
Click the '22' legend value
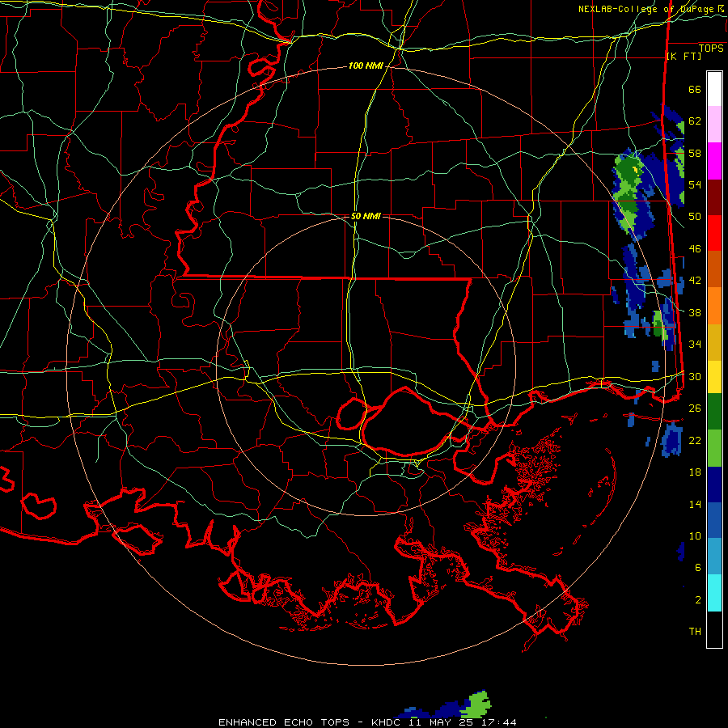coord(695,440)
